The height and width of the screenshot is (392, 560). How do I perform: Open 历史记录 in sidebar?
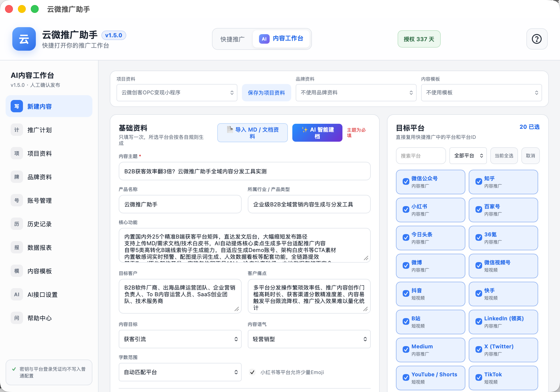tap(49, 224)
